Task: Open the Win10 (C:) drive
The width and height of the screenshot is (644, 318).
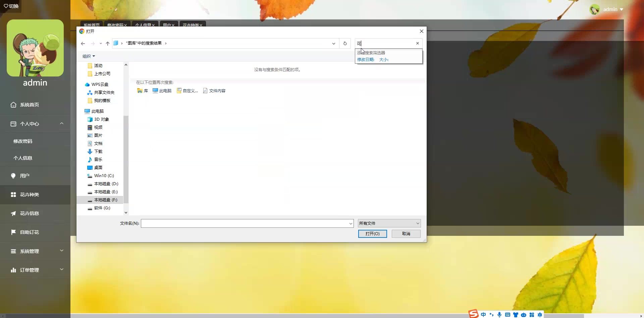Action: (101, 176)
